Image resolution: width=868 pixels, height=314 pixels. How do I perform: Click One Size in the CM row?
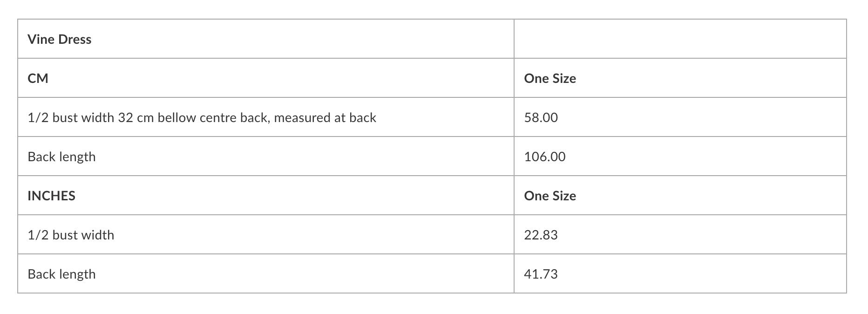(x=550, y=78)
